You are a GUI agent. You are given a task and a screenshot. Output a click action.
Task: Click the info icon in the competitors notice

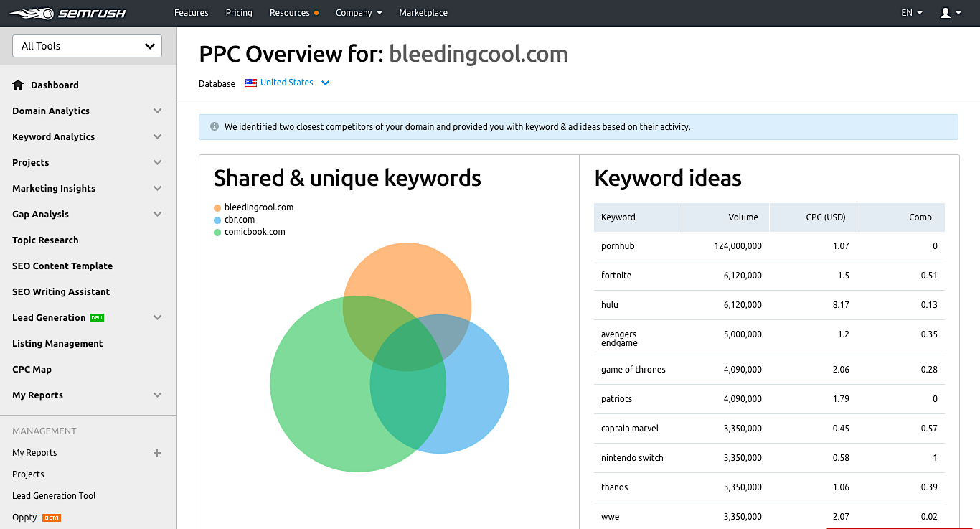(x=214, y=126)
